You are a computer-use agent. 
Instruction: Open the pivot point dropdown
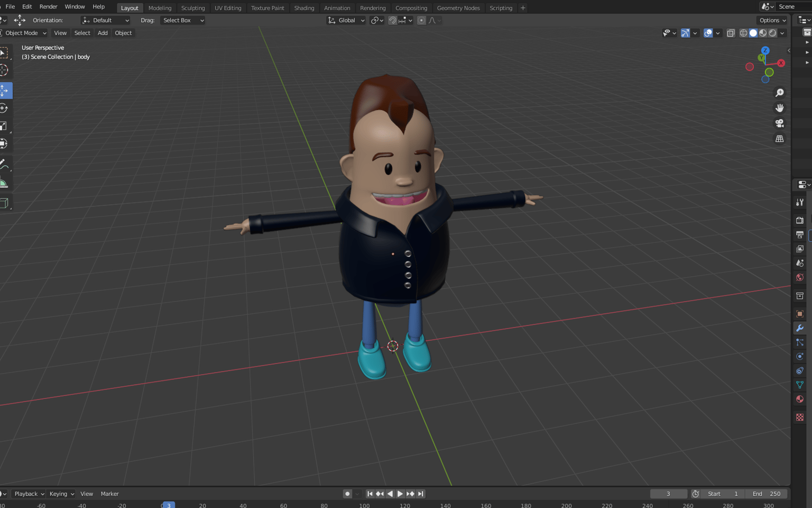[377, 20]
